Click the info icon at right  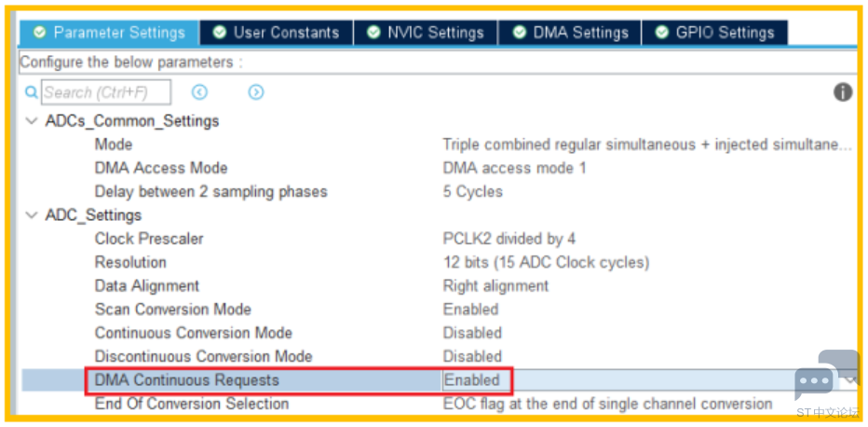[x=843, y=92]
